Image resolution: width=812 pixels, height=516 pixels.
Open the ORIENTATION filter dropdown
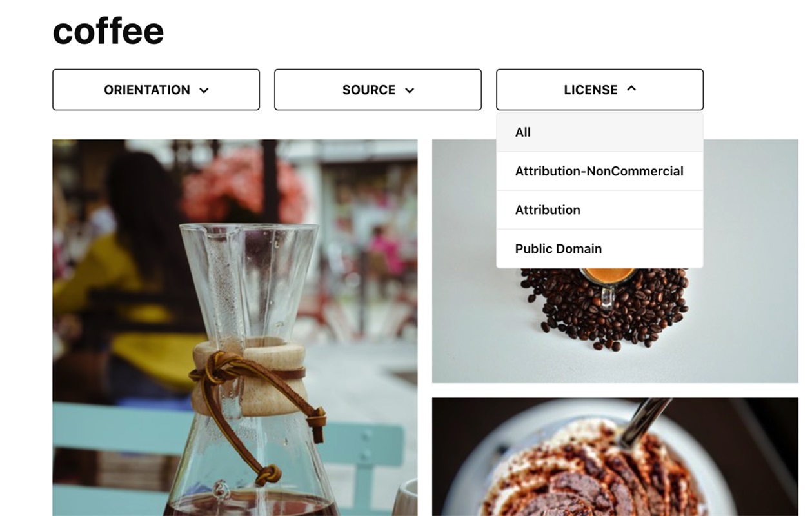(156, 90)
